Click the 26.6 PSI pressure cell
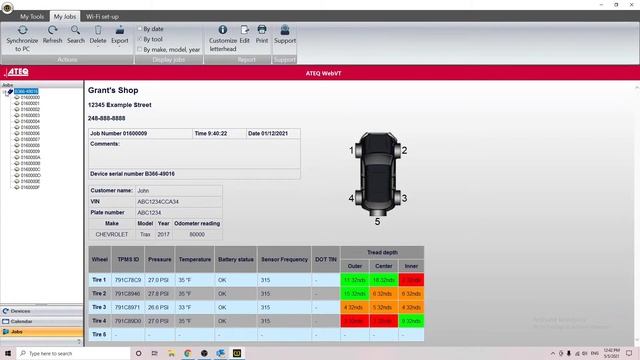 (159, 307)
